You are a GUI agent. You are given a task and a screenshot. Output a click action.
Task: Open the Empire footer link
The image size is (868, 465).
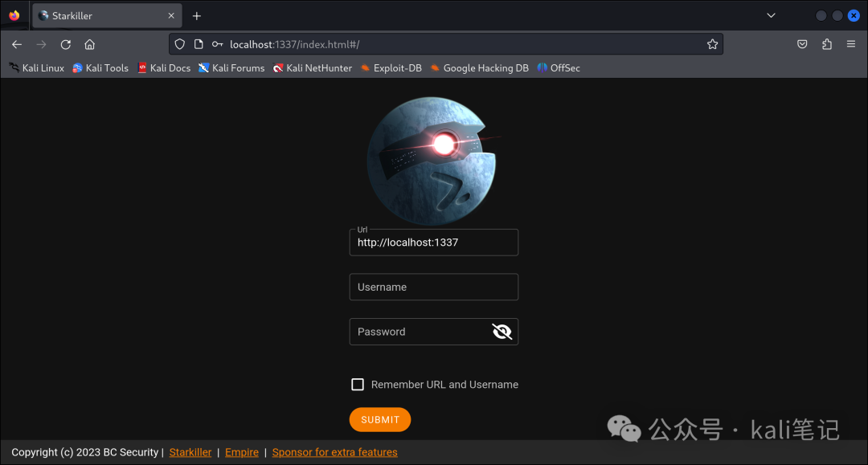pos(242,452)
